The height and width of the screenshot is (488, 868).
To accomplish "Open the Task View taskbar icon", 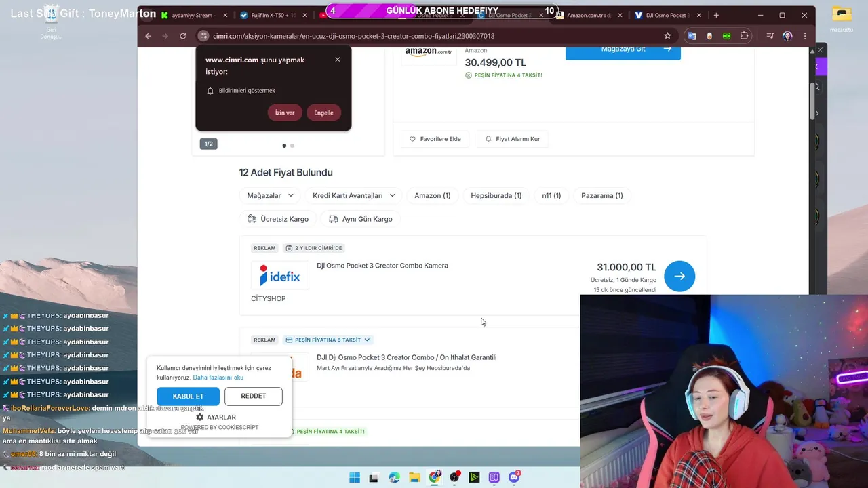I will 374,477.
